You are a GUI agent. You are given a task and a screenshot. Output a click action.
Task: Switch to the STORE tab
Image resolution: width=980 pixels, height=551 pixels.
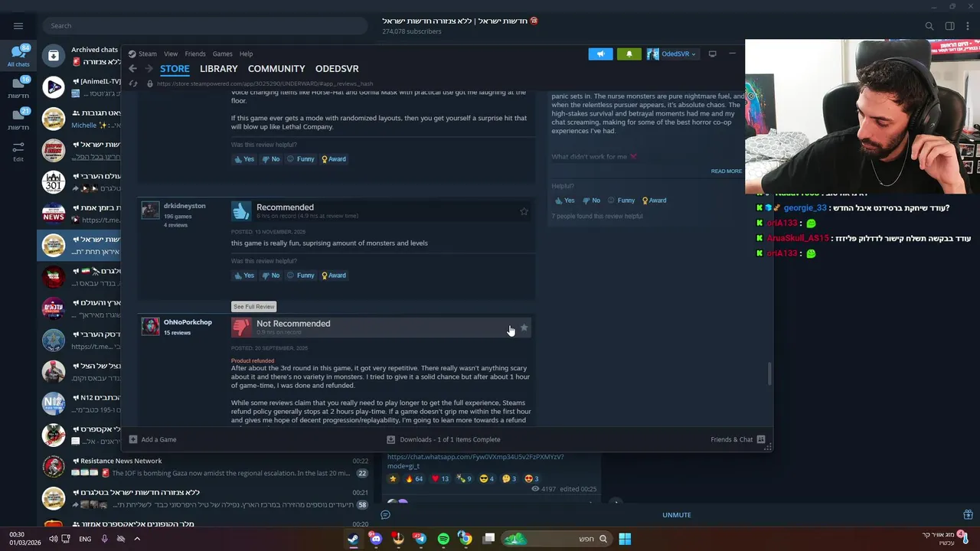pos(175,69)
